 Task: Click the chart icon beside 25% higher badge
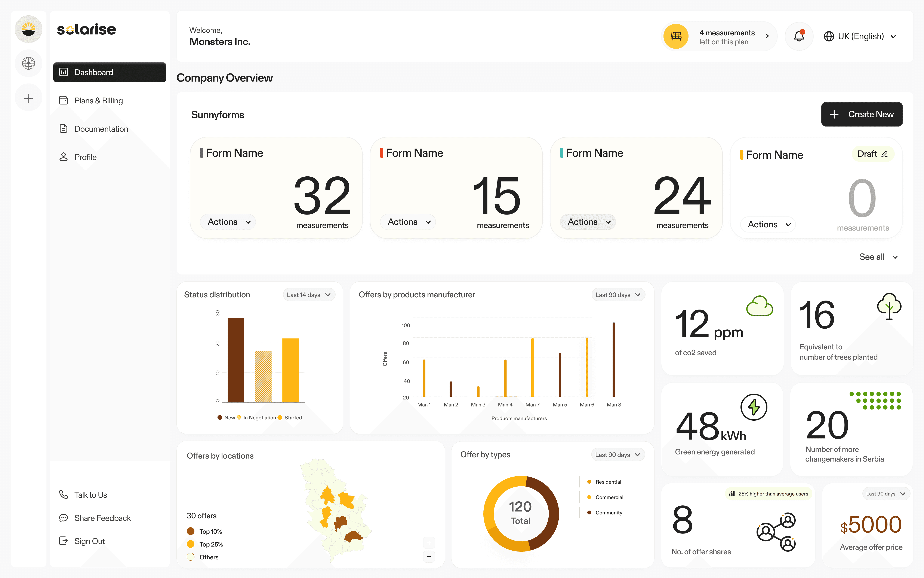coord(731,493)
